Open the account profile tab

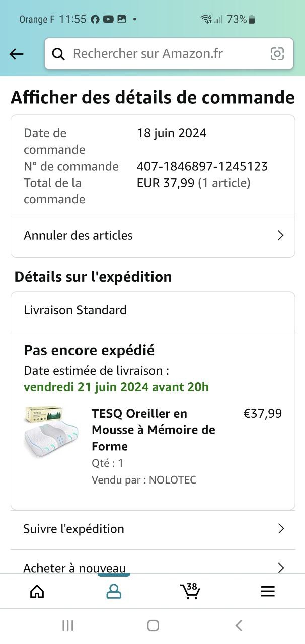114,591
